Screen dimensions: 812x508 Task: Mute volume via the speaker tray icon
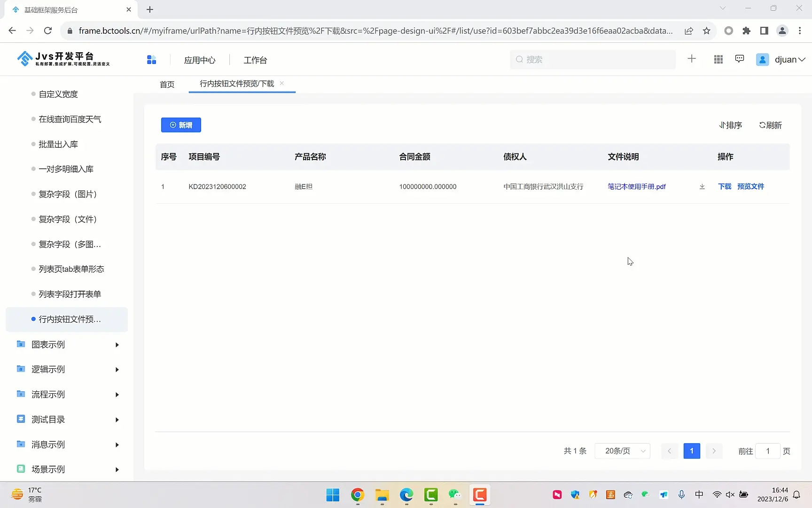730,494
